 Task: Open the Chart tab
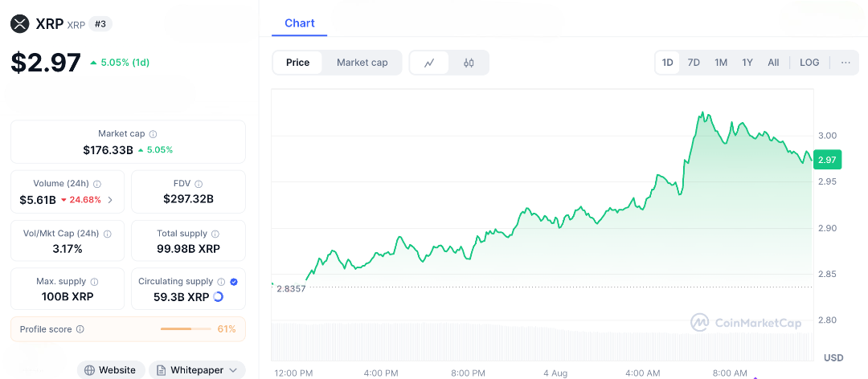300,23
